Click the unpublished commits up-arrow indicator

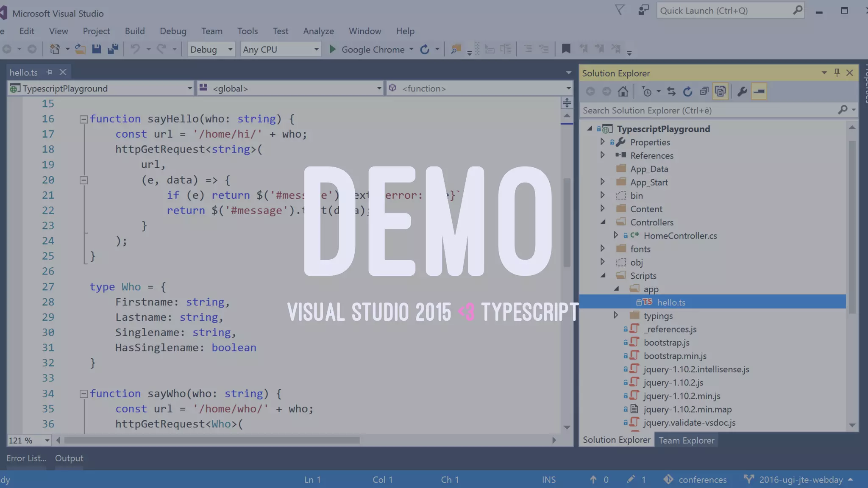tap(593, 480)
